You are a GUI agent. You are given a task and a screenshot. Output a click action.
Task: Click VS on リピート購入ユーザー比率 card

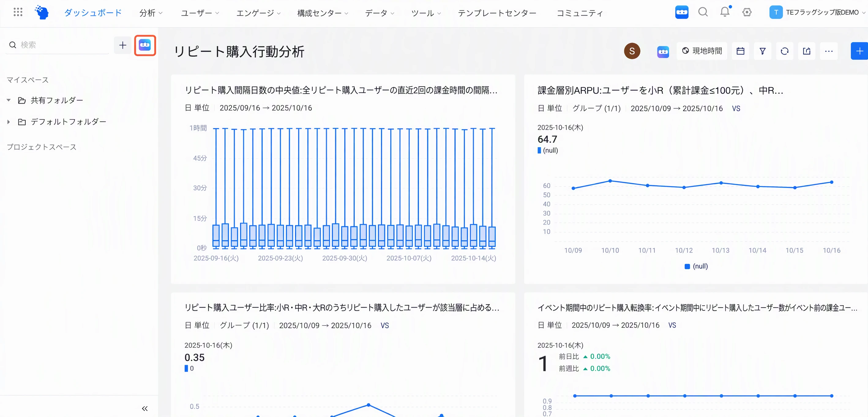coord(384,325)
